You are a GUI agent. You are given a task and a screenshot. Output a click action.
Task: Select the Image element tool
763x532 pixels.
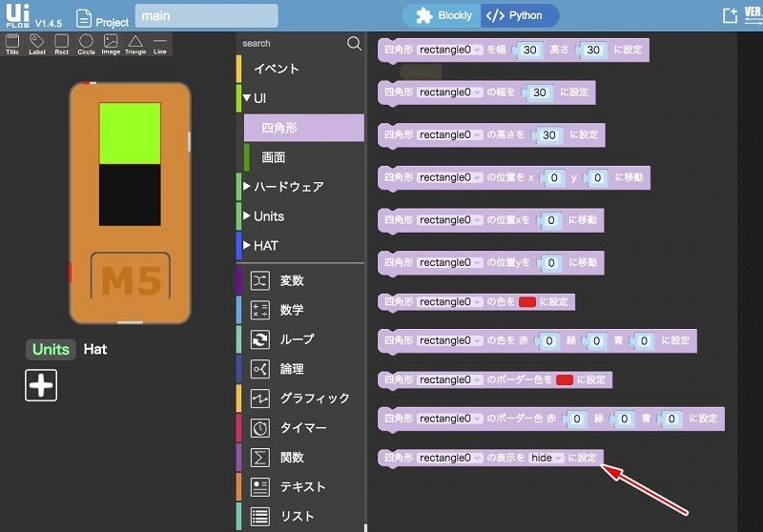111,44
